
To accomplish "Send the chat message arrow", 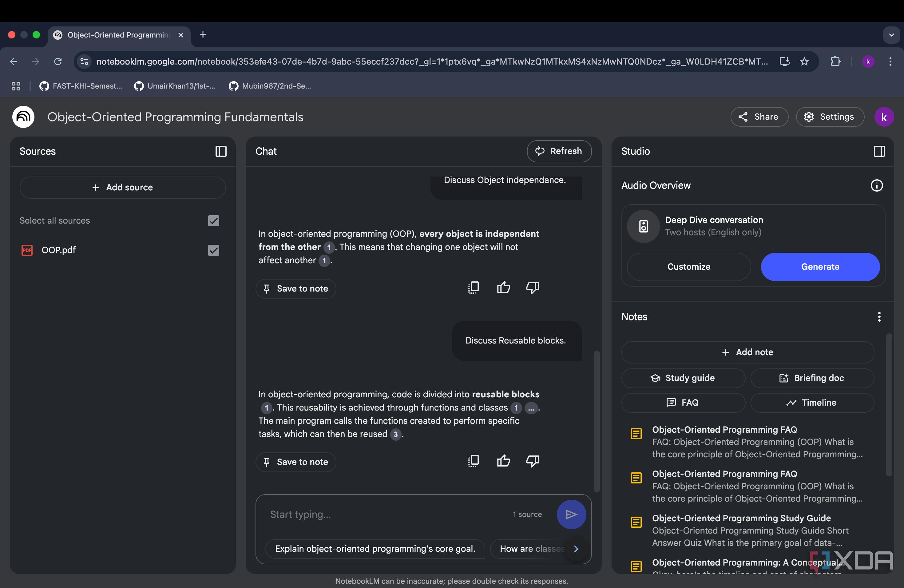I will click(571, 514).
